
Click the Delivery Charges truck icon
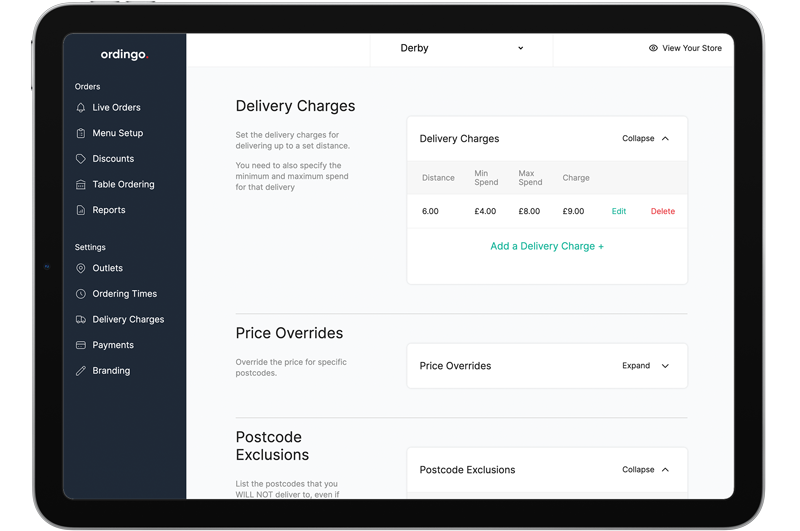[81, 319]
